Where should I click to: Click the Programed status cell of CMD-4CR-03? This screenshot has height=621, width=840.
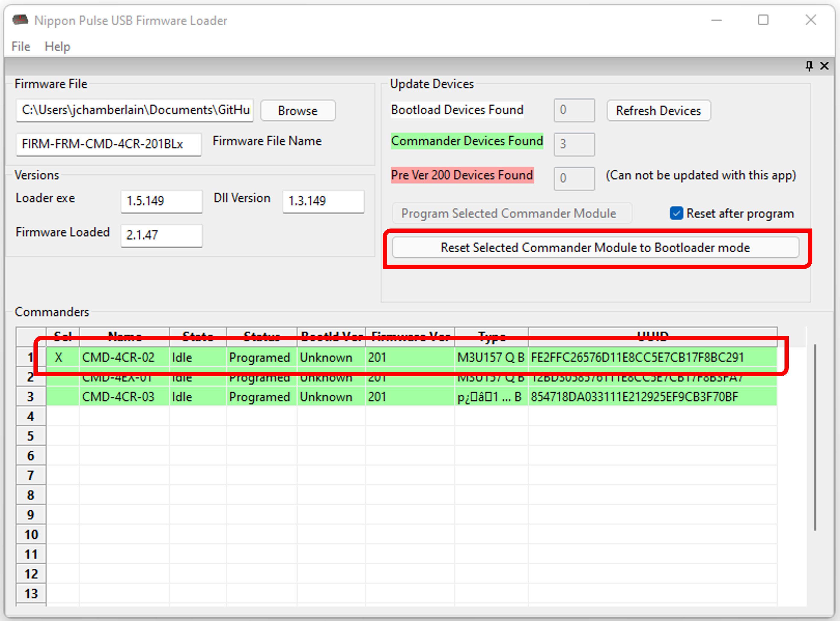[x=262, y=397]
